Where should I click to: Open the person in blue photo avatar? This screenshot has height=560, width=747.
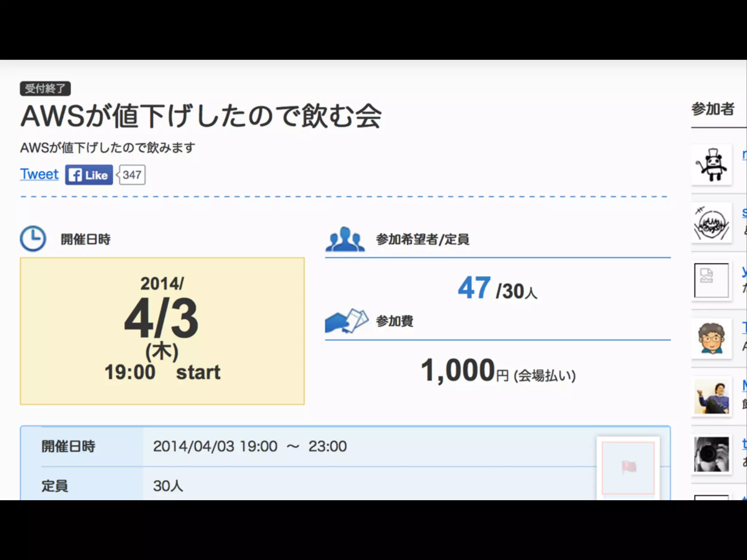click(712, 396)
